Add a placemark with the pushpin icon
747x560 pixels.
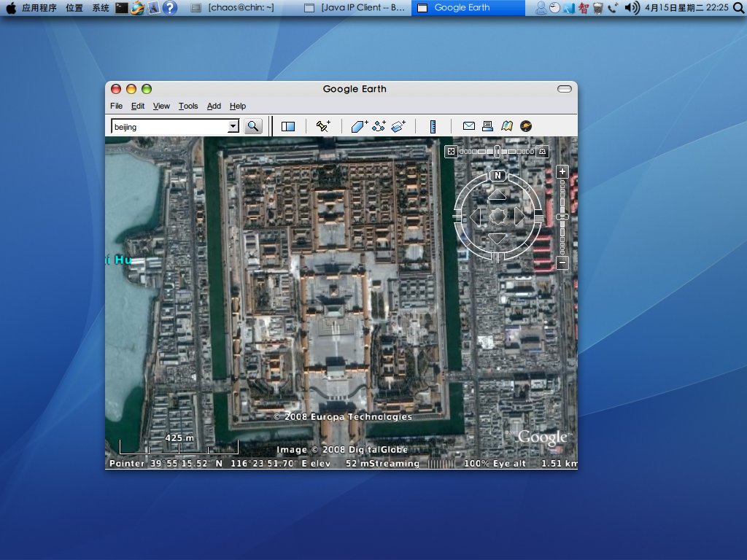(323, 125)
